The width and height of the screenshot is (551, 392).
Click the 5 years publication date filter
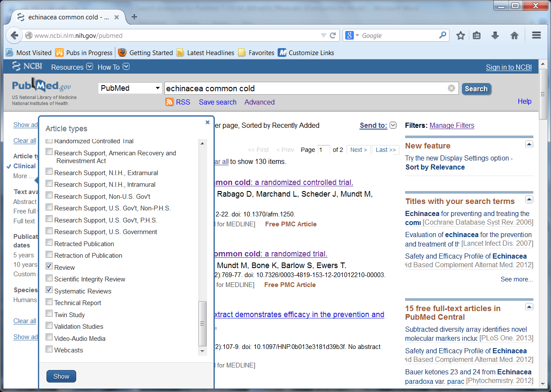(x=24, y=255)
